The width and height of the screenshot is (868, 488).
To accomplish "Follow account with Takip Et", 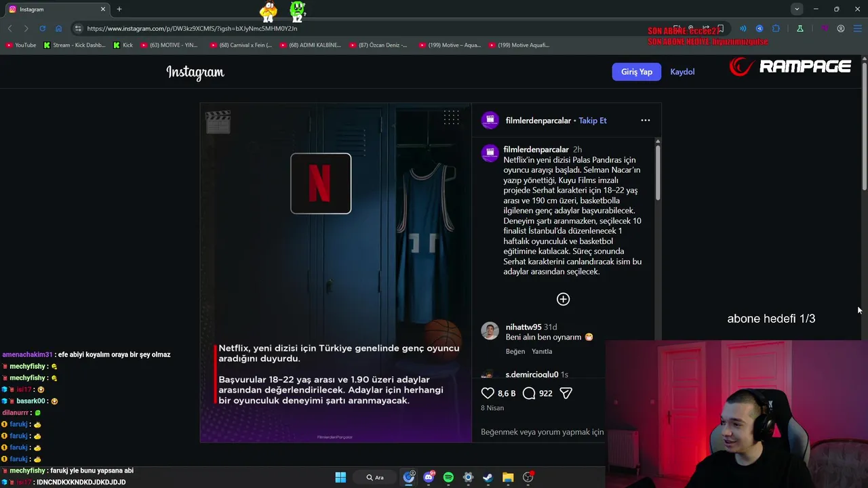I will [x=593, y=121].
